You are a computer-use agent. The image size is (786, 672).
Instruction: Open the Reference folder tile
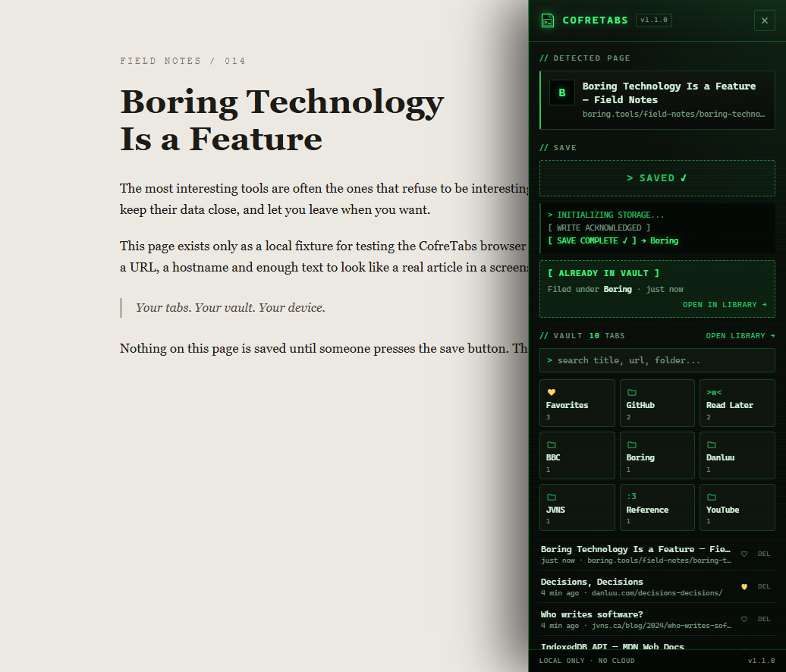click(x=657, y=507)
